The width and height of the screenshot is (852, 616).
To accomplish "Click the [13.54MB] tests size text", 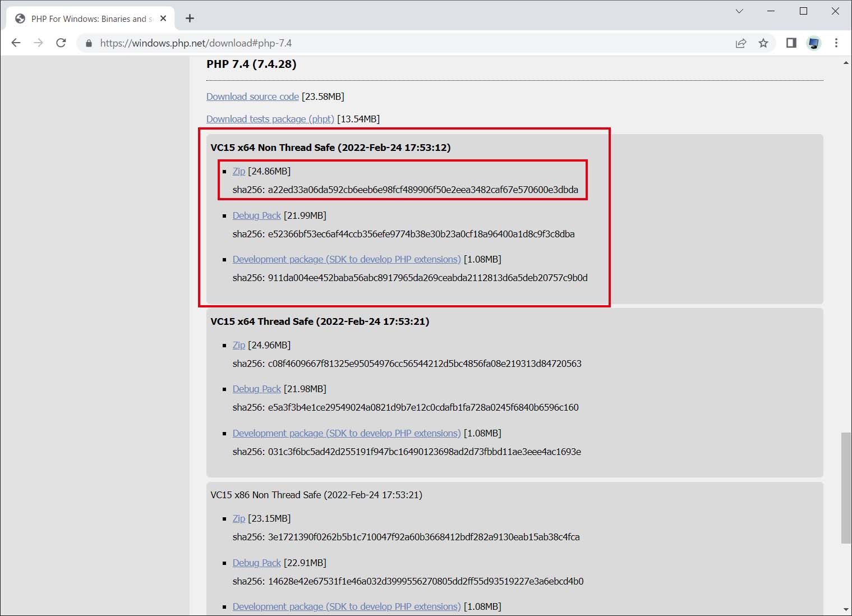I will [x=358, y=119].
